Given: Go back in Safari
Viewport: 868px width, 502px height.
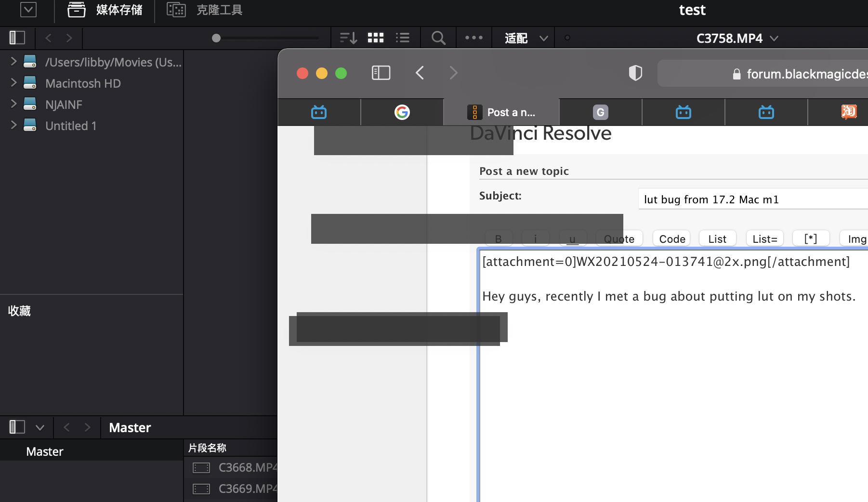Looking at the screenshot, I should [x=420, y=73].
